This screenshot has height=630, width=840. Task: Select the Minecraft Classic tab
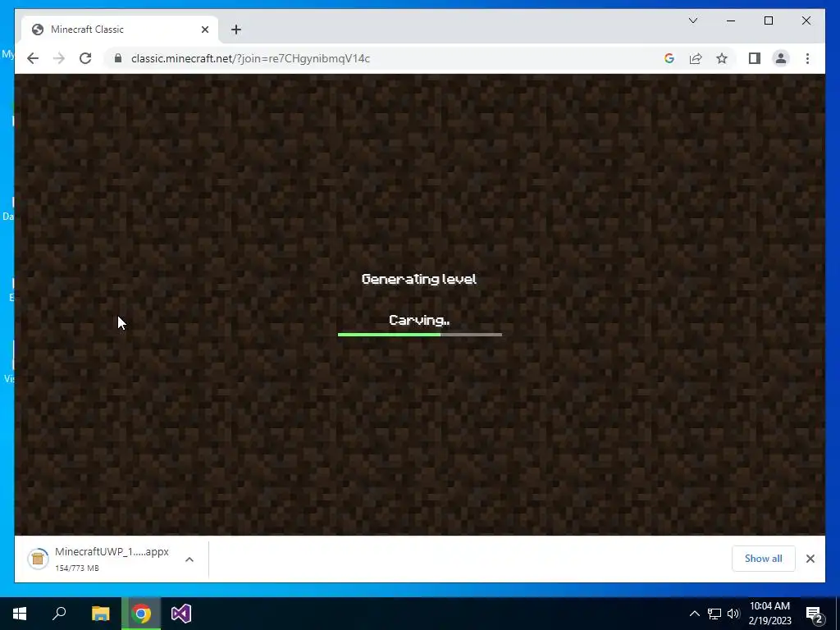click(120, 30)
